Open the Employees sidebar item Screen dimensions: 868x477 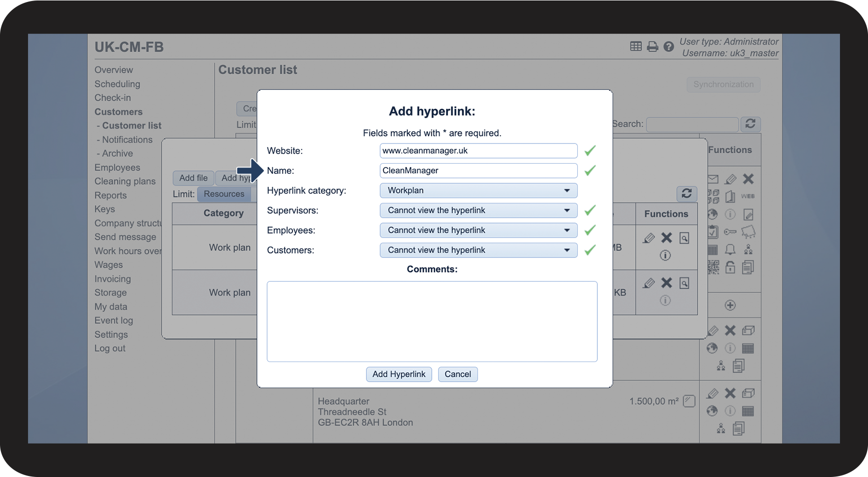117,168
